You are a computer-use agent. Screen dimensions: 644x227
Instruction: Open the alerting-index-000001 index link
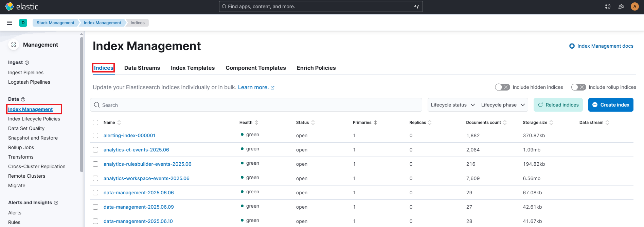(129, 135)
